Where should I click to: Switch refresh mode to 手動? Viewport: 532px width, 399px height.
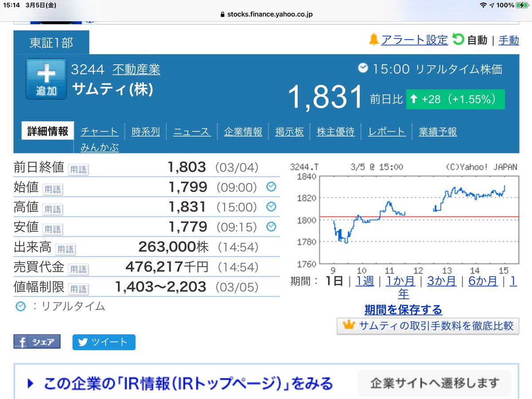pyautogui.click(x=509, y=40)
